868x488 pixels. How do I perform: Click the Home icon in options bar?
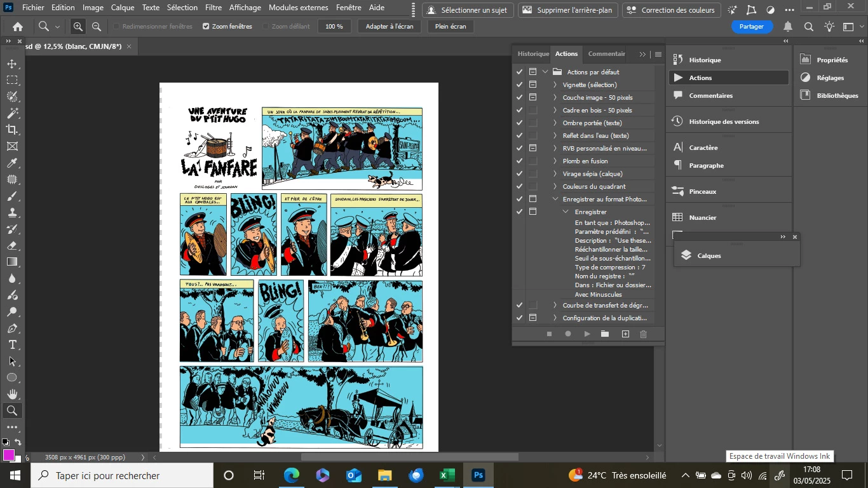[x=18, y=27]
